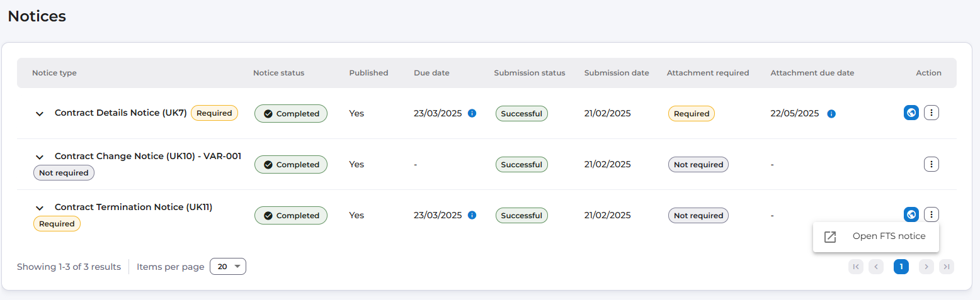Go to page 1 in pagination
The image size is (980, 300).
pos(901,267)
